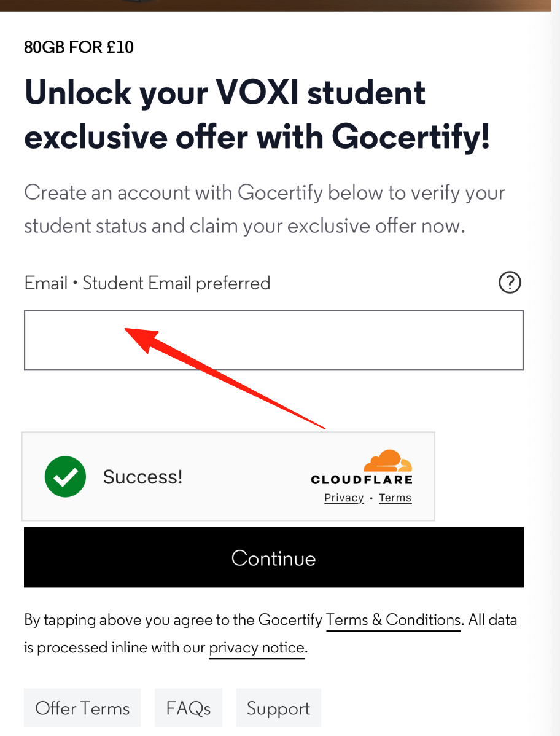Focus the student email input field

pyautogui.click(x=273, y=340)
